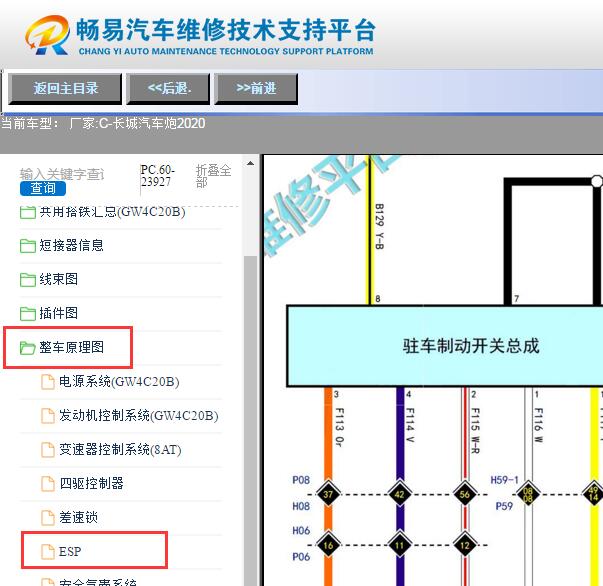Image resolution: width=603 pixels, height=586 pixels.
Task: Click document icon beside ESP
Action: click(x=48, y=551)
